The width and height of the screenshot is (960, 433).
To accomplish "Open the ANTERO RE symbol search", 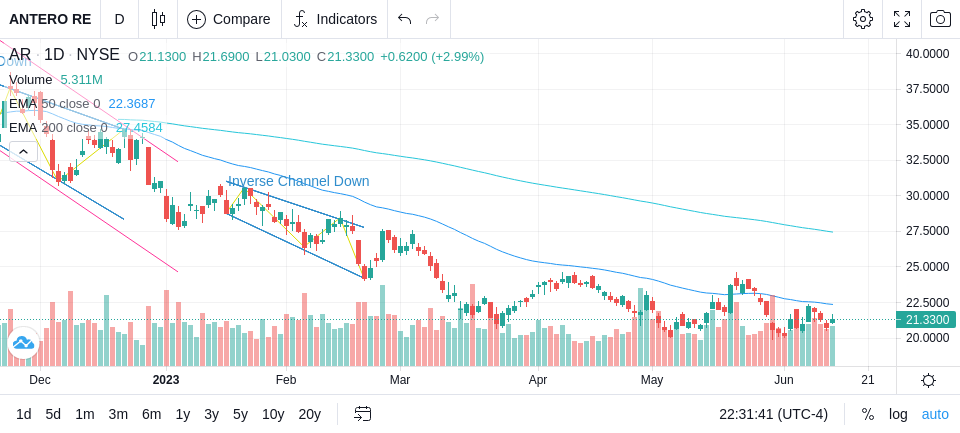I will click(x=50, y=19).
